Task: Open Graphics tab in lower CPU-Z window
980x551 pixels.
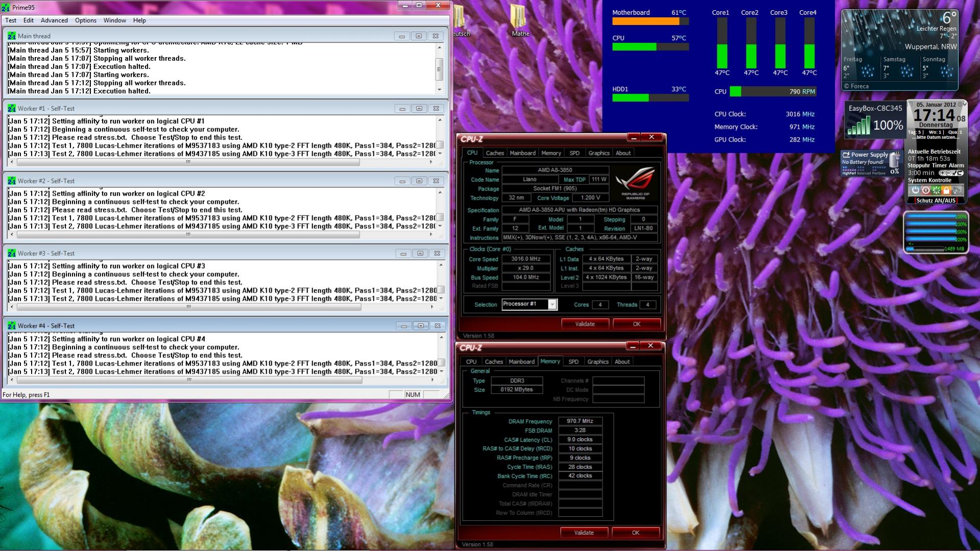Action: 598,362
